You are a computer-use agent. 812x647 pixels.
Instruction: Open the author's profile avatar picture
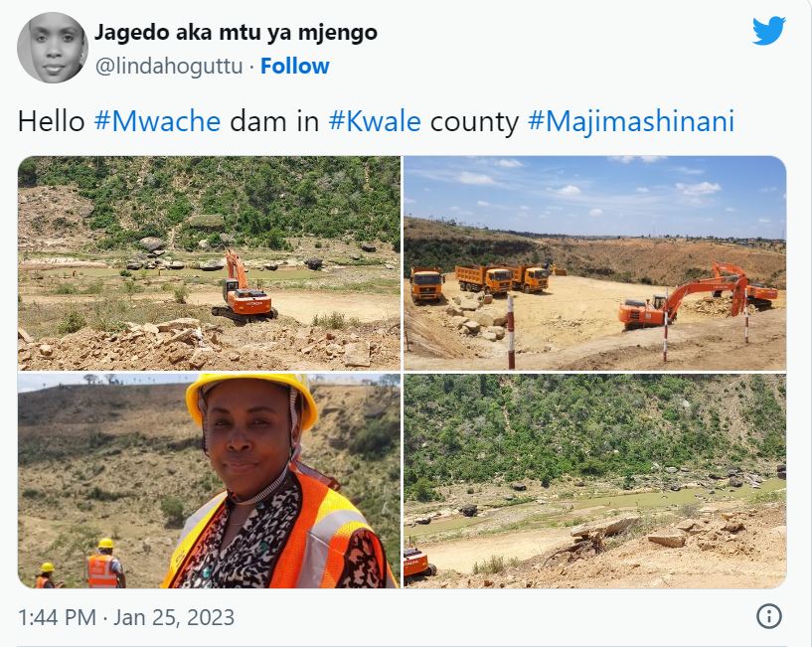[x=53, y=48]
